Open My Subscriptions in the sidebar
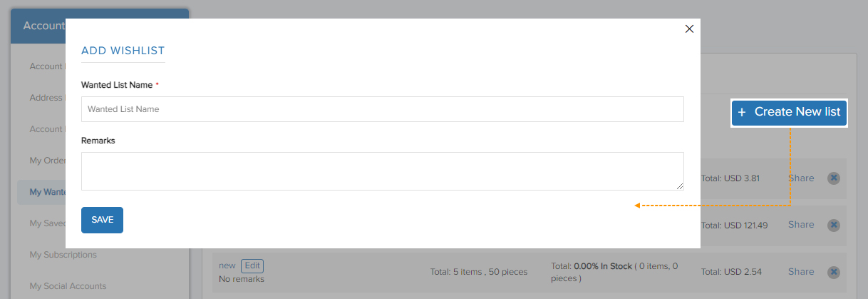This screenshot has height=299, width=868. click(63, 255)
